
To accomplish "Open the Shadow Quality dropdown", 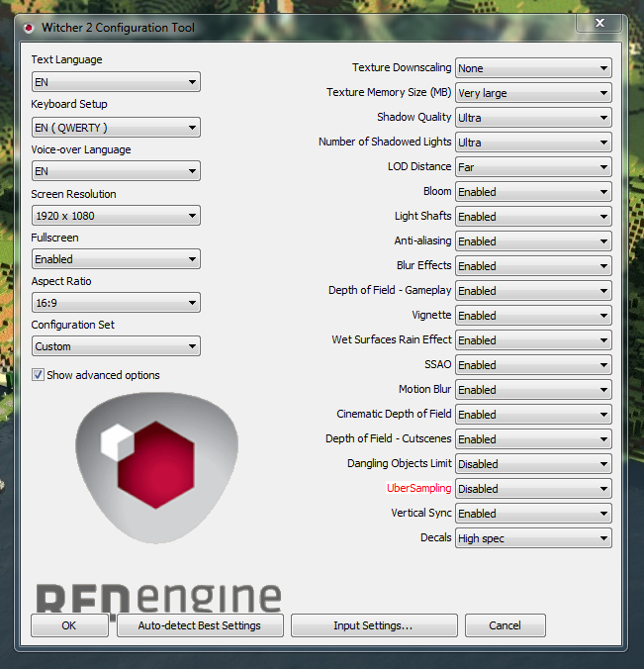I will pos(533,118).
